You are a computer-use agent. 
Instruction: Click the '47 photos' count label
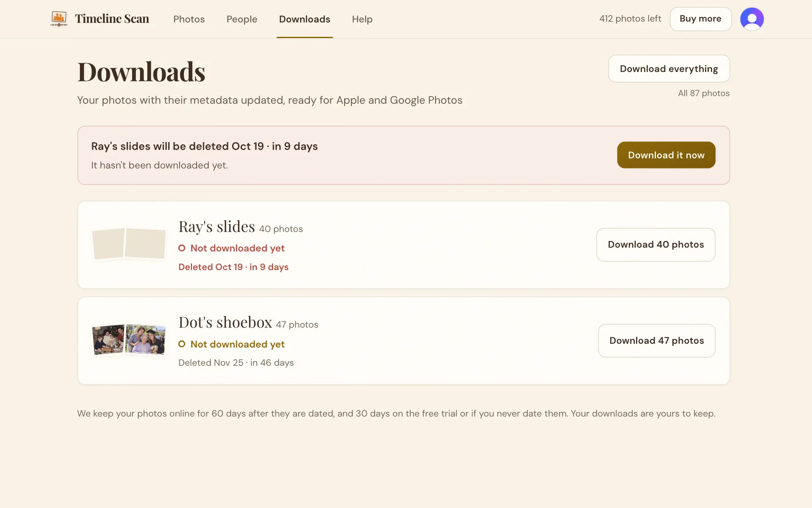297,325
